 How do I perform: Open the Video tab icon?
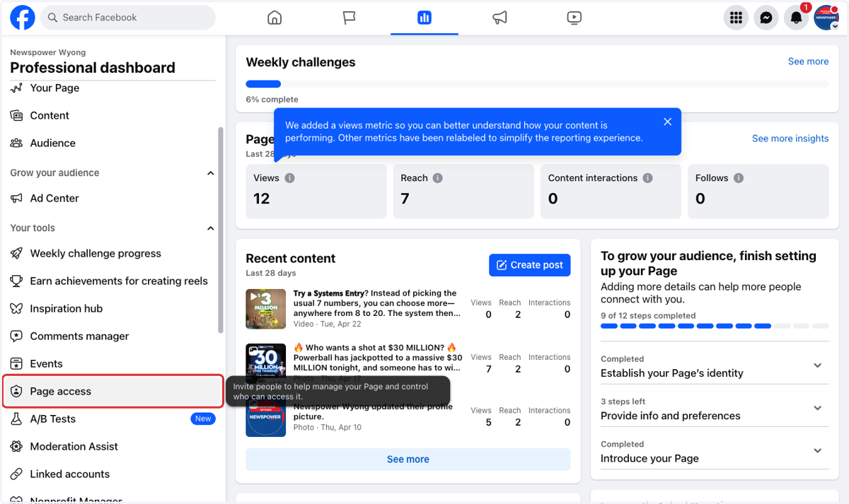coord(574,18)
